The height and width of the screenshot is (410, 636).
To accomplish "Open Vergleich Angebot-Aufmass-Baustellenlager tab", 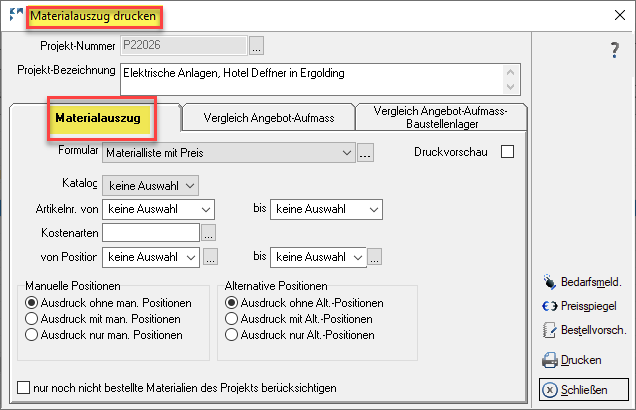I will [441, 118].
